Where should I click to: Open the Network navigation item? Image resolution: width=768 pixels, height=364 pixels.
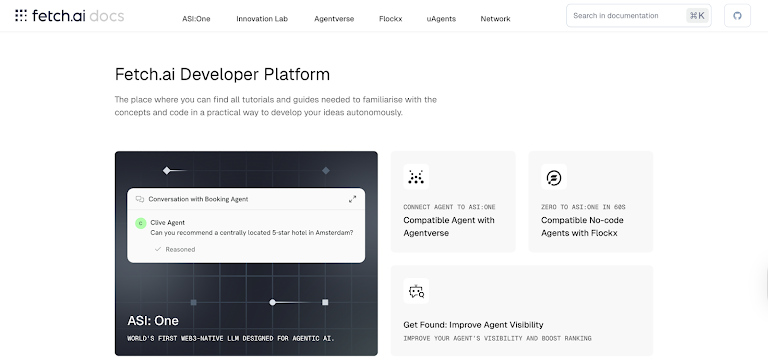[x=495, y=19]
